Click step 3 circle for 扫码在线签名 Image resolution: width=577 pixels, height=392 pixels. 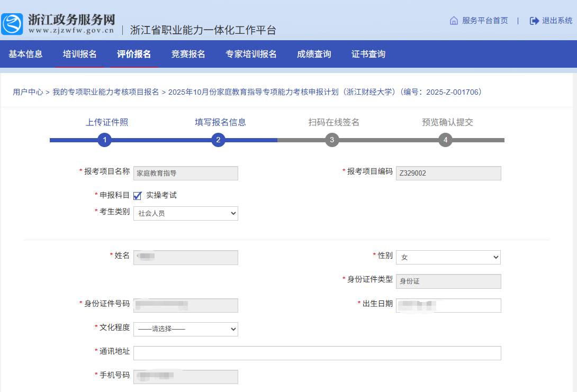click(x=332, y=140)
